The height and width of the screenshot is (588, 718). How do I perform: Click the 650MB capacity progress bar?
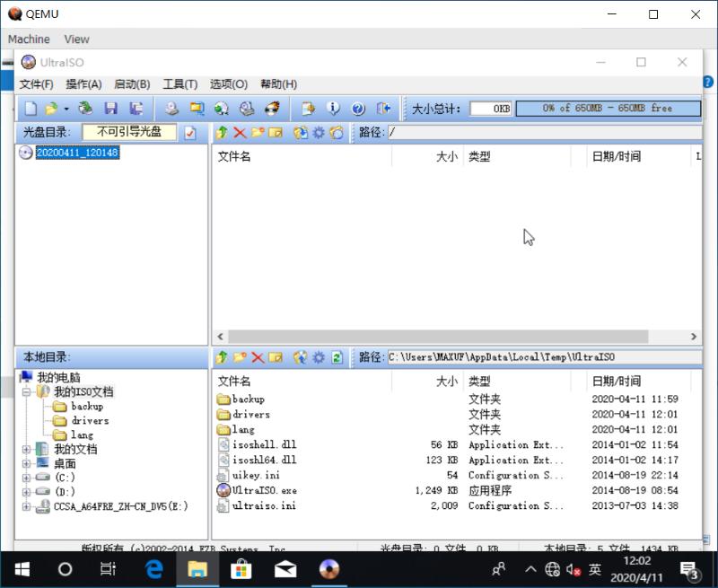coord(609,108)
